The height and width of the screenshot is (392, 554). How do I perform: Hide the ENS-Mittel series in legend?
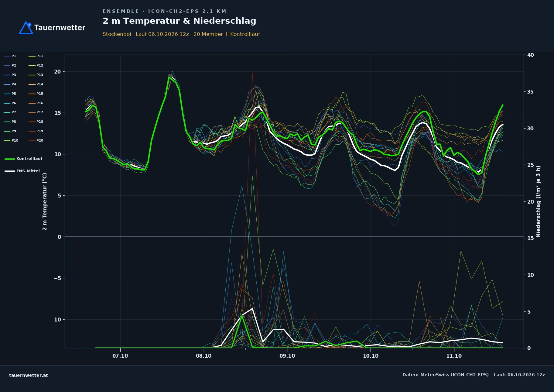(x=22, y=171)
